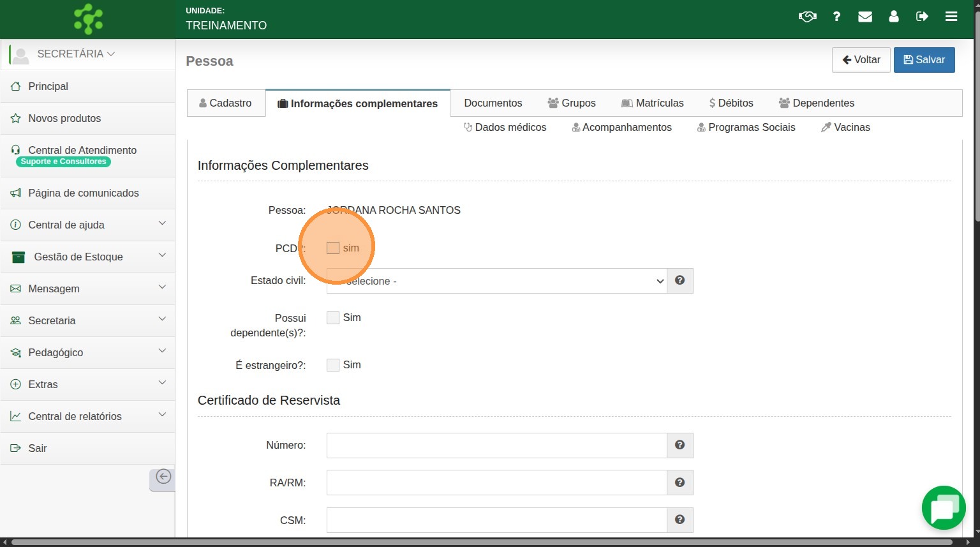980x547 pixels.
Task: Click the help icon beside Estado civil
Action: tap(679, 281)
